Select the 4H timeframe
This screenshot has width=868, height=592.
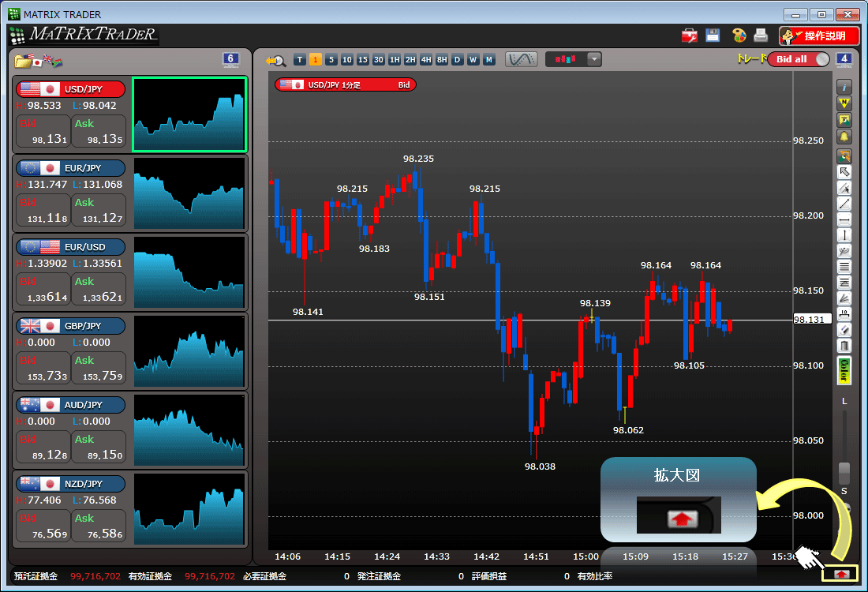point(425,60)
